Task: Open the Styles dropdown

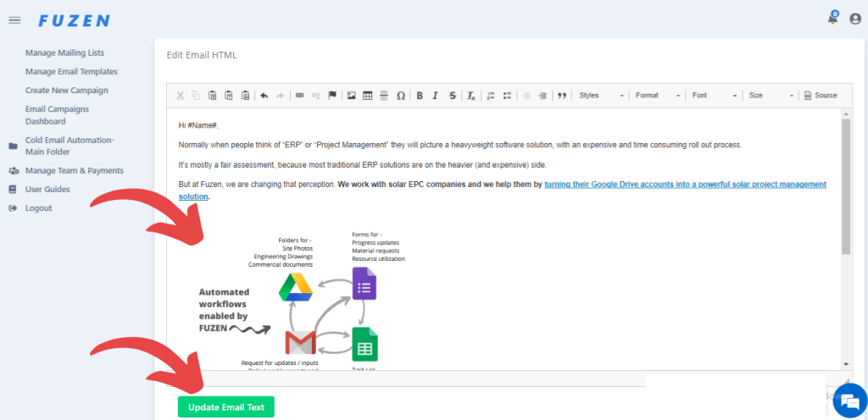Action: pos(601,96)
